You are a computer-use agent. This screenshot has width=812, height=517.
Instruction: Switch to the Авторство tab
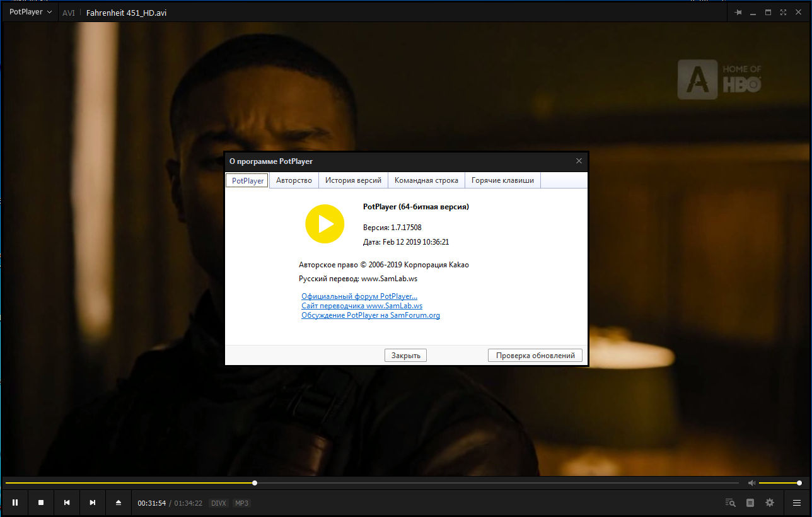[294, 180]
